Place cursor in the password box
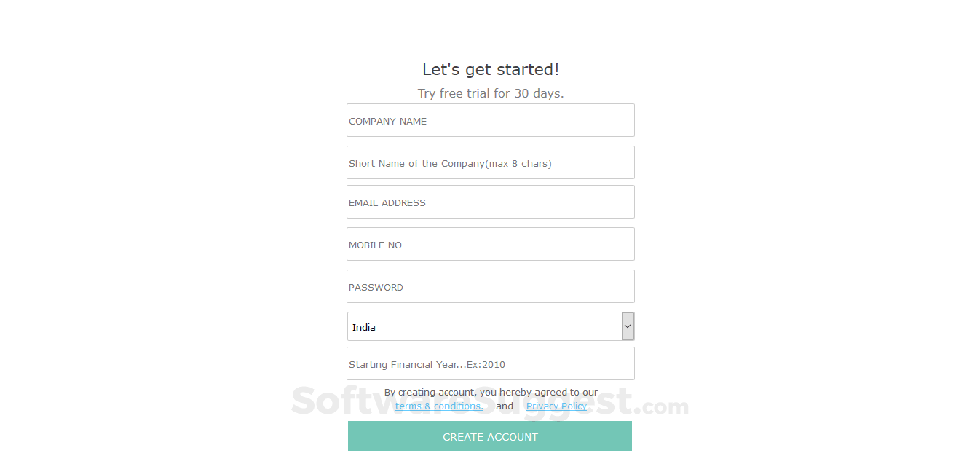Screen dimensions: 980x472 (490, 286)
